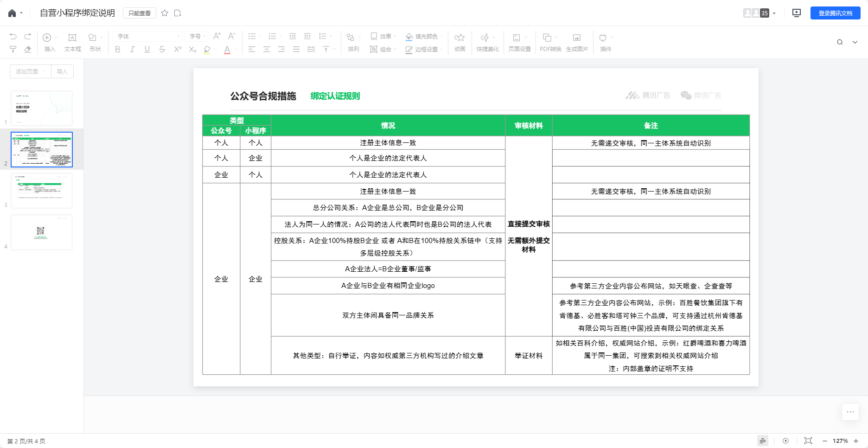Open the 形状 shapes dropdown
The height and width of the screenshot is (448, 868).
[95, 42]
